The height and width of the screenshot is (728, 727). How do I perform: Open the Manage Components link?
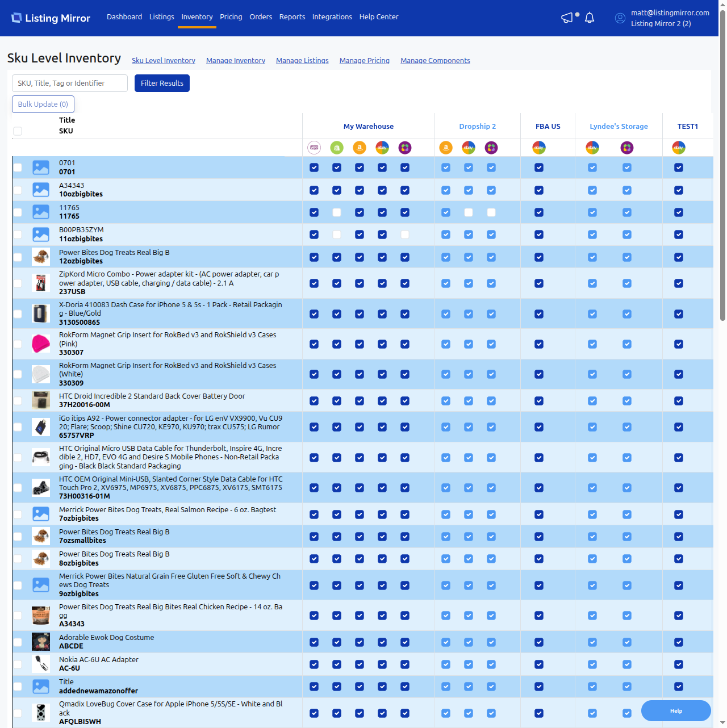435,61
